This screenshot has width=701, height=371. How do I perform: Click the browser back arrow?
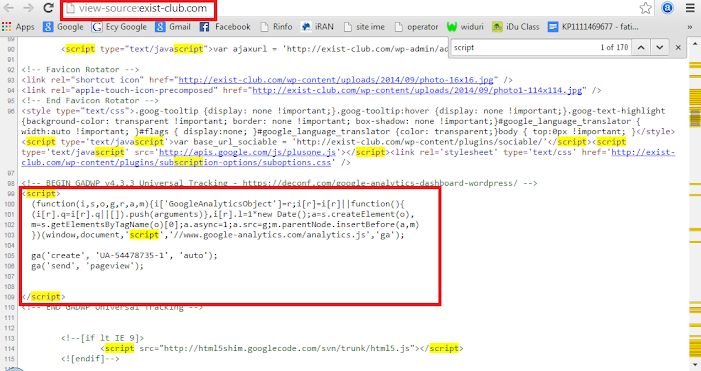8,8
